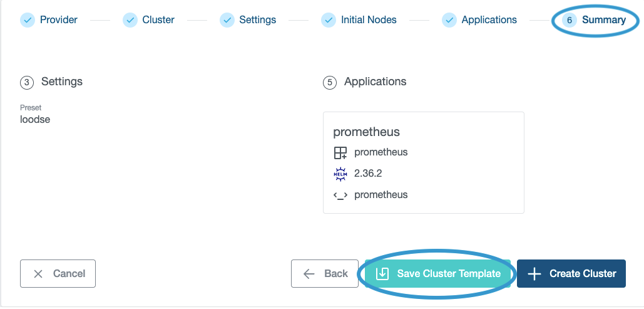
Task: Go to the Cluster step
Action: pos(158,20)
